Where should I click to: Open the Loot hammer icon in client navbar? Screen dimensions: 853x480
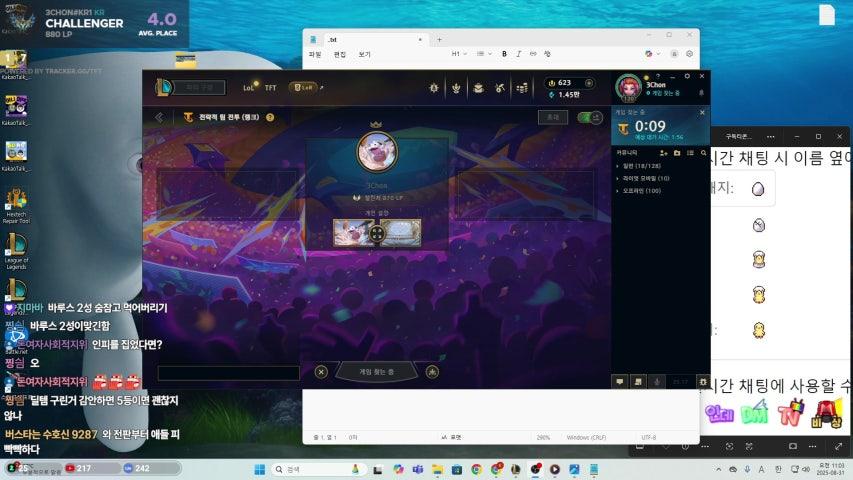[x=500, y=88]
